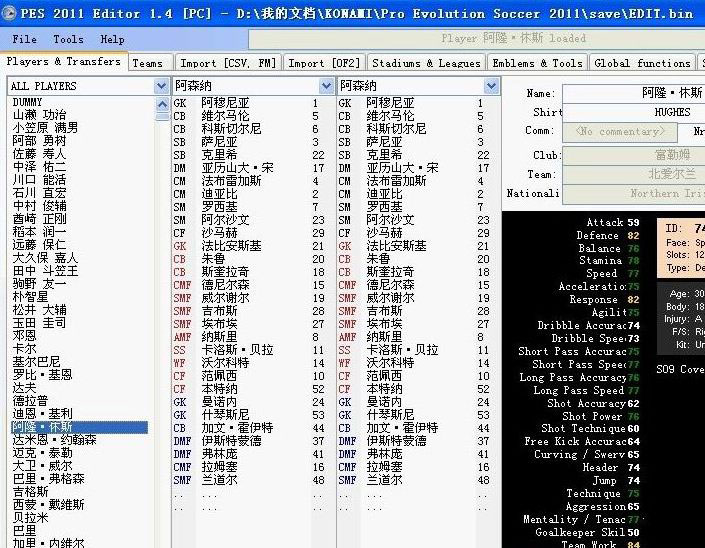Click the Team field 北爱尔兰
This screenshot has width=705, height=548.
click(634, 174)
